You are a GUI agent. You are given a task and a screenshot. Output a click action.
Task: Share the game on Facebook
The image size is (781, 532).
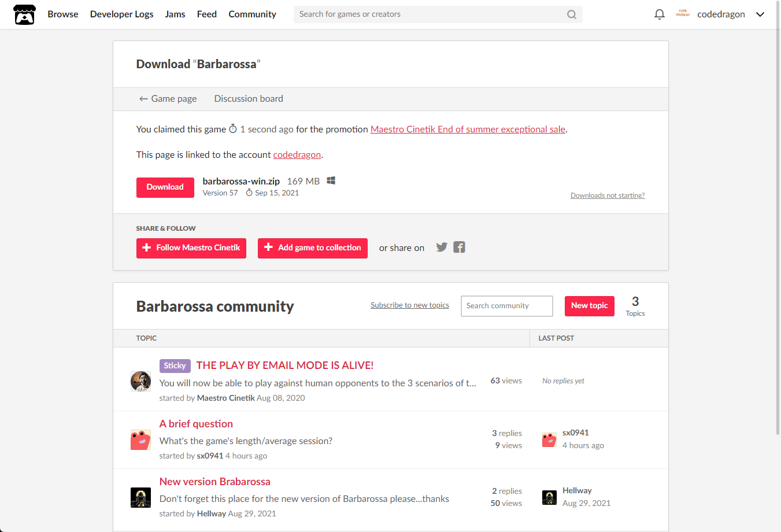[x=459, y=247]
